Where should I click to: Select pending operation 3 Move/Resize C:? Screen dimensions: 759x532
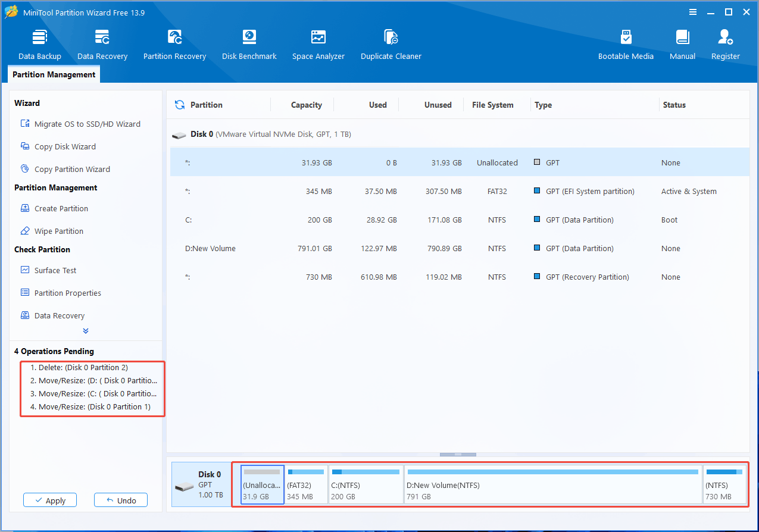click(93, 393)
